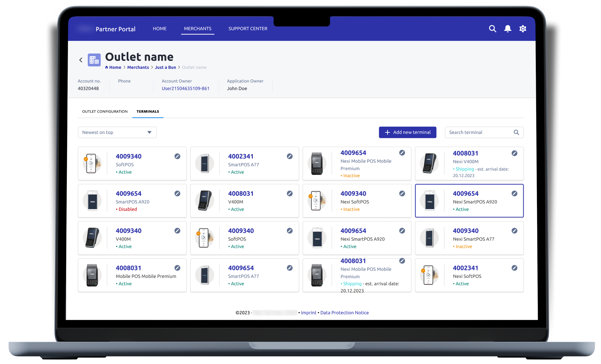Select the Terminals tab
This screenshot has width=601, height=364.
[x=148, y=111]
